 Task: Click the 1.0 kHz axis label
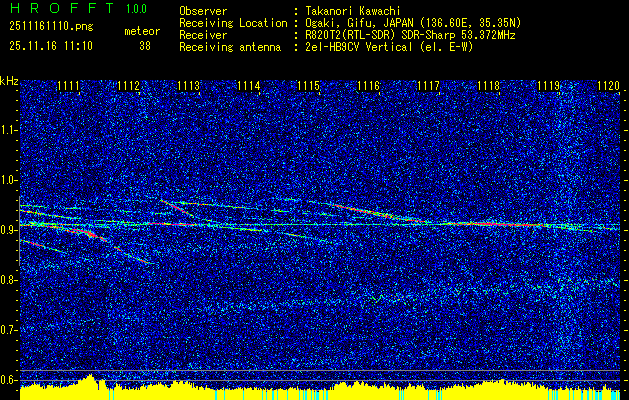(9, 180)
